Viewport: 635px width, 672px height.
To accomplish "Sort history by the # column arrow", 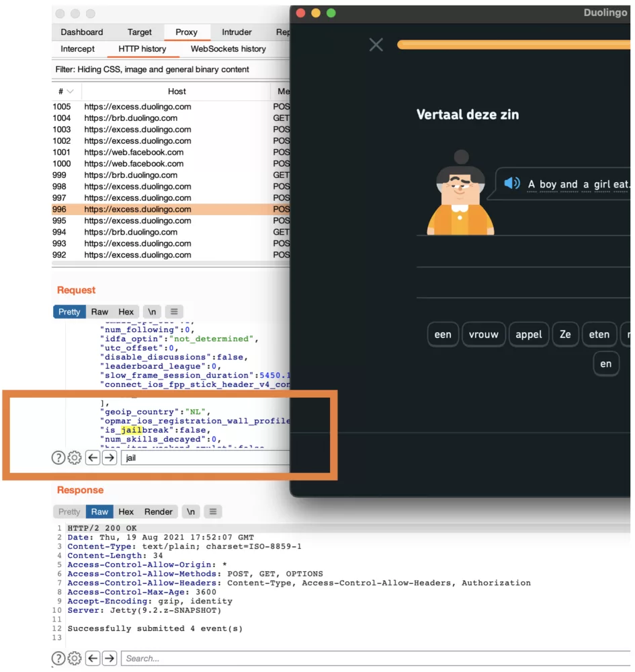I will click(x=71, y=91).
